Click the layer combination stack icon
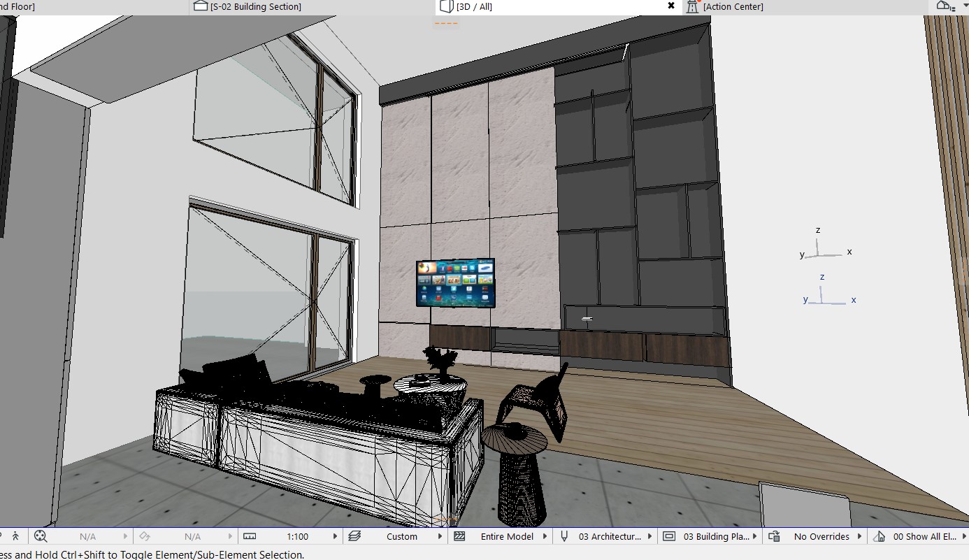Image resolution: width=969 pixels, height=560 pixels. (354, 536)
